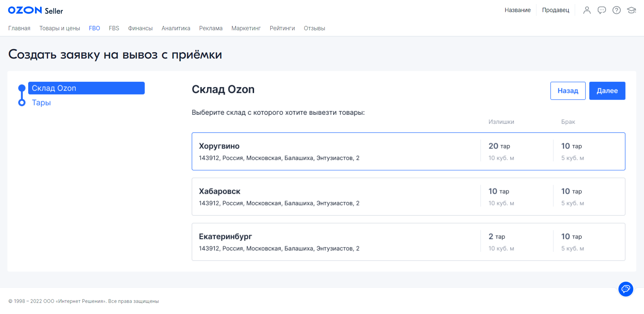Open the user profile icon
The image size is (644, 314).
[587, 10]
